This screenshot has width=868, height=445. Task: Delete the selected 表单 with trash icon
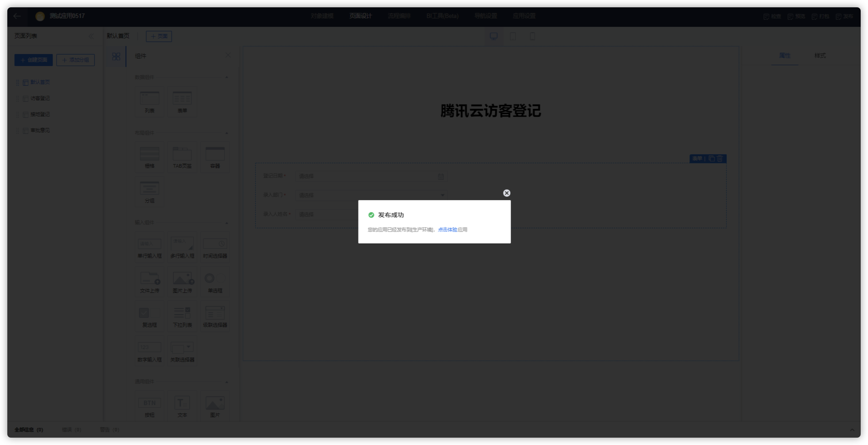(x=720, y=159)
